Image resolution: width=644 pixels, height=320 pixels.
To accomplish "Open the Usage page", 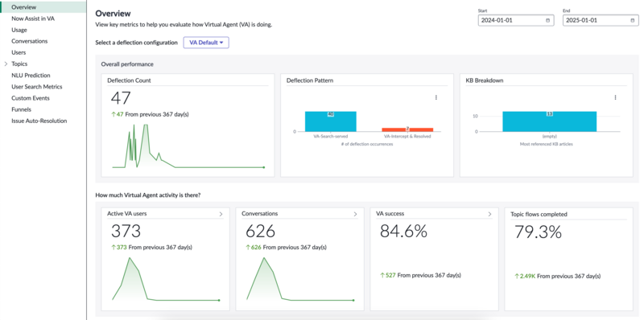I will 19,30.
